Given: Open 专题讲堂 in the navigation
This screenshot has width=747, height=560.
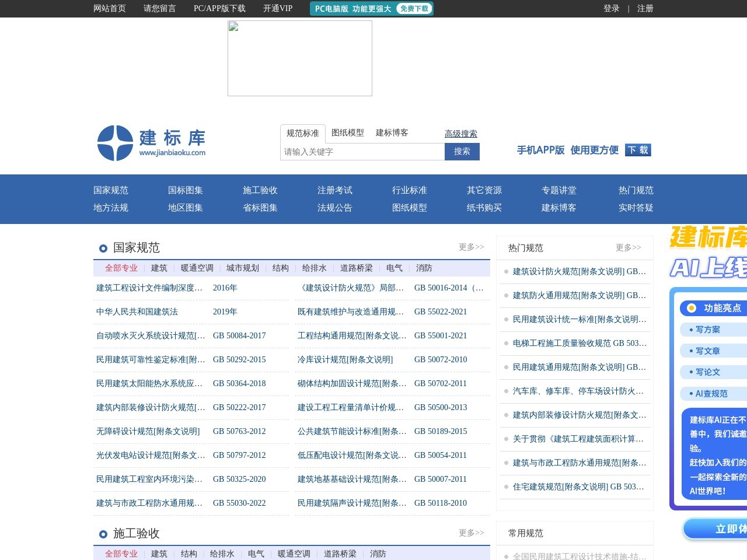Looking at the screenshot, I should (559, 190).
